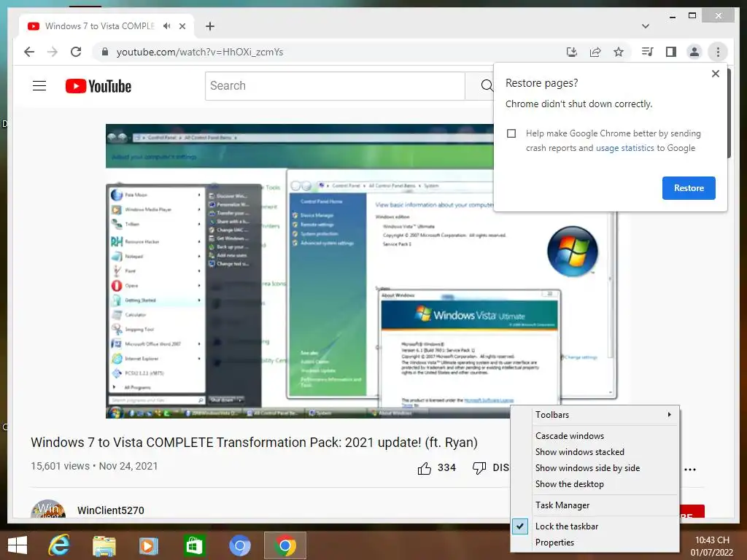Bookmark this page with the star icon
This screenshot has width=747, height=560.
click(619, 52)
